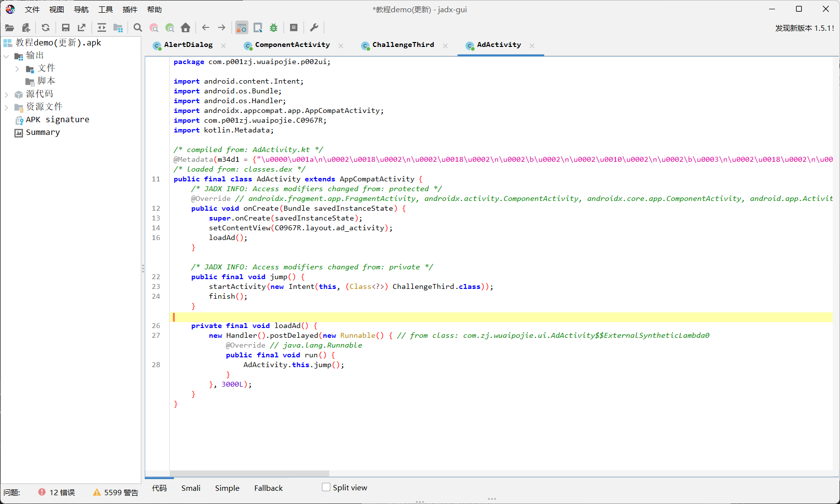Switch to the ChallengeThird tab

tap(403, 45)
